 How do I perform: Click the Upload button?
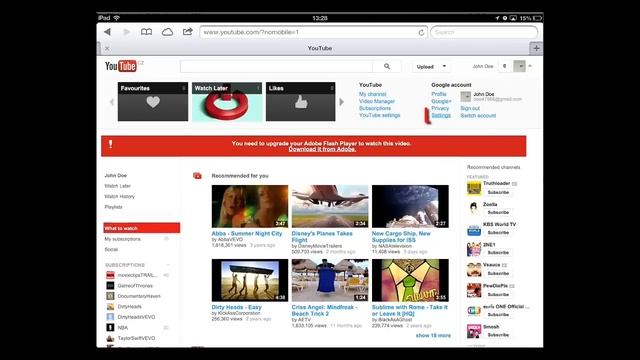pyautogui.click(x=425, y=67)
